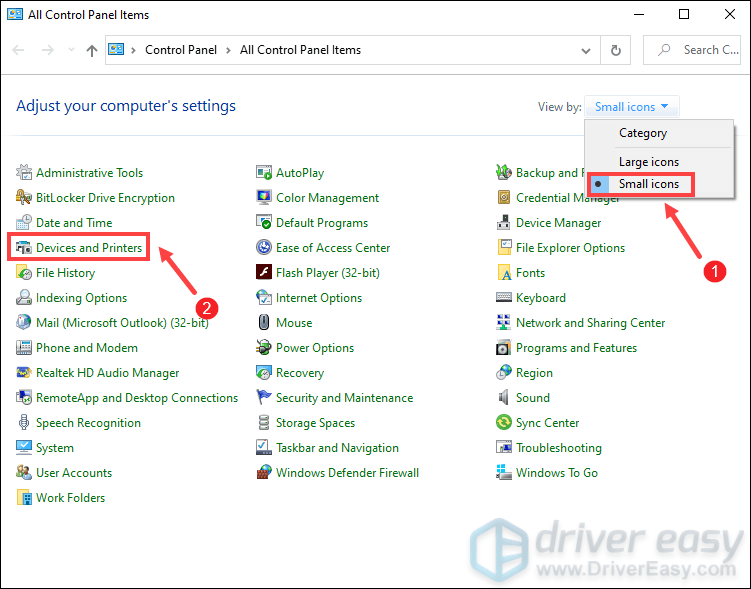Go up one level with the up arrow
The height and width of the screenshot is (589, 751).
click(91, 50)
